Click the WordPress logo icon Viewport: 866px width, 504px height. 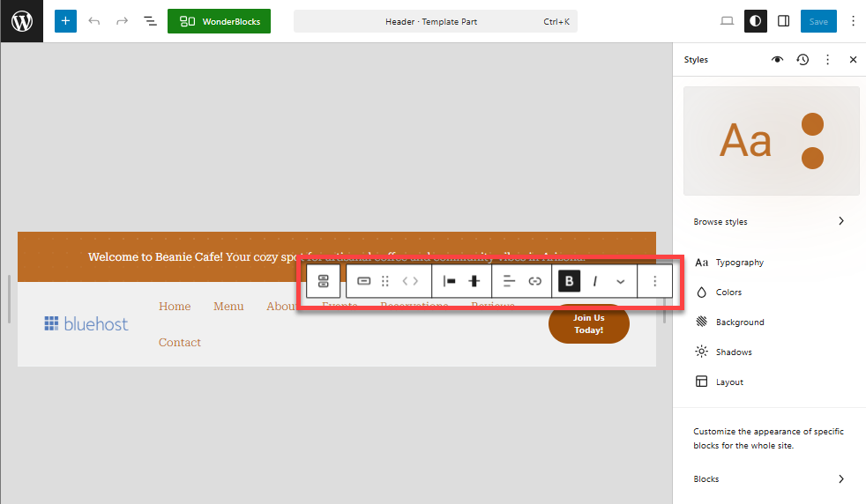pos(21,21)
